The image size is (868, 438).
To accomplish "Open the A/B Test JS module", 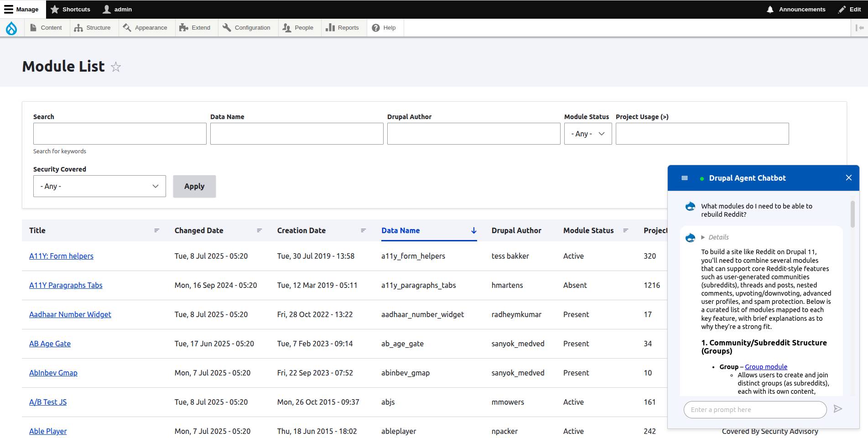I will pos(48,402).
